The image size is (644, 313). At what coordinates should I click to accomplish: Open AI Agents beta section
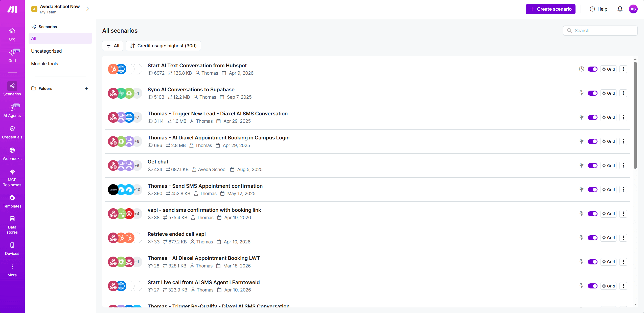[12, 111]
